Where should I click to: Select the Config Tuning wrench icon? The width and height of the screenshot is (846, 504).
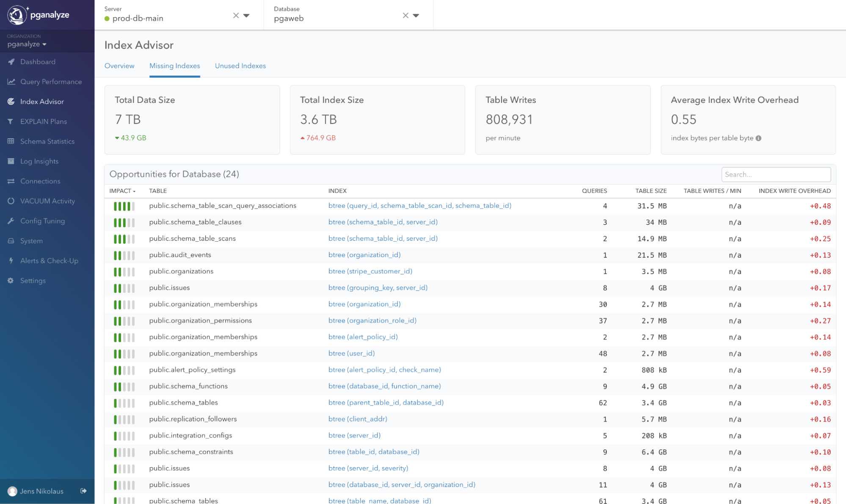(x=10, y=220)
